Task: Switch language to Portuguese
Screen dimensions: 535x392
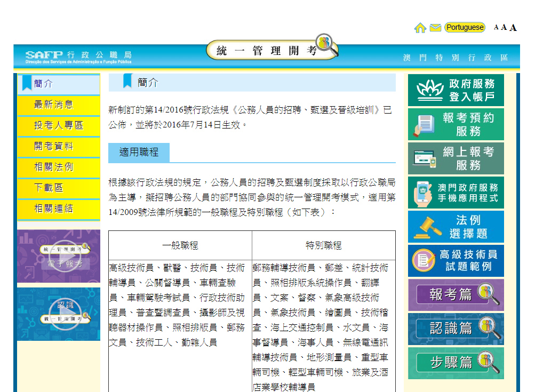Action: point(465,27)
